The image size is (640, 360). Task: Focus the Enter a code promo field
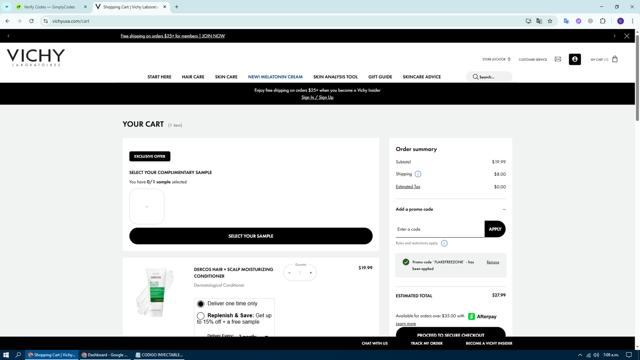click(x=440, y=229)
